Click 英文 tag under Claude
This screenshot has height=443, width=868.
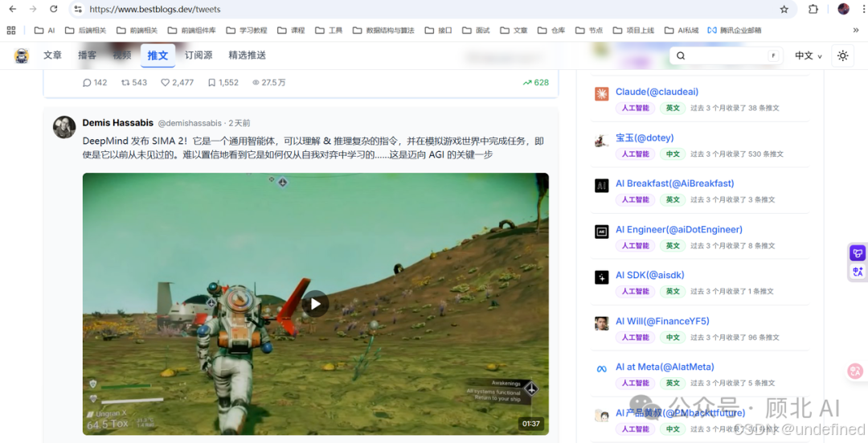click(673, 108)
